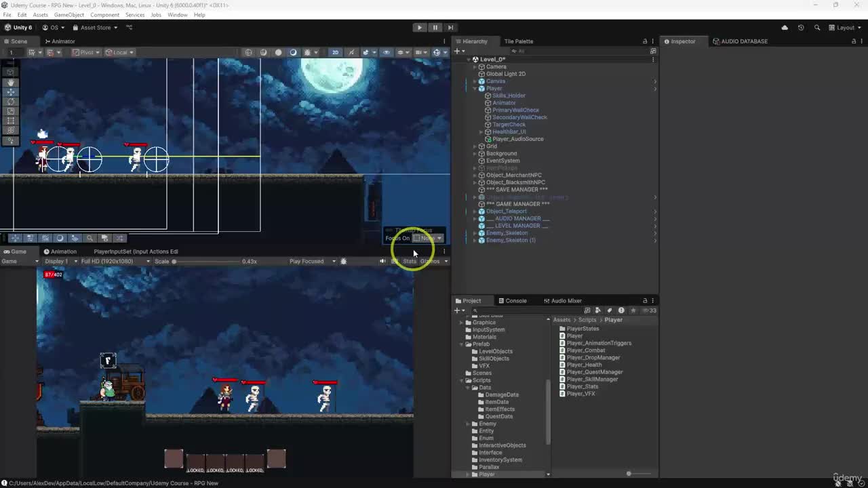
Task: Select Enemy_Skeleton (1) in Hierarchy
Action: tap(511, 241)
